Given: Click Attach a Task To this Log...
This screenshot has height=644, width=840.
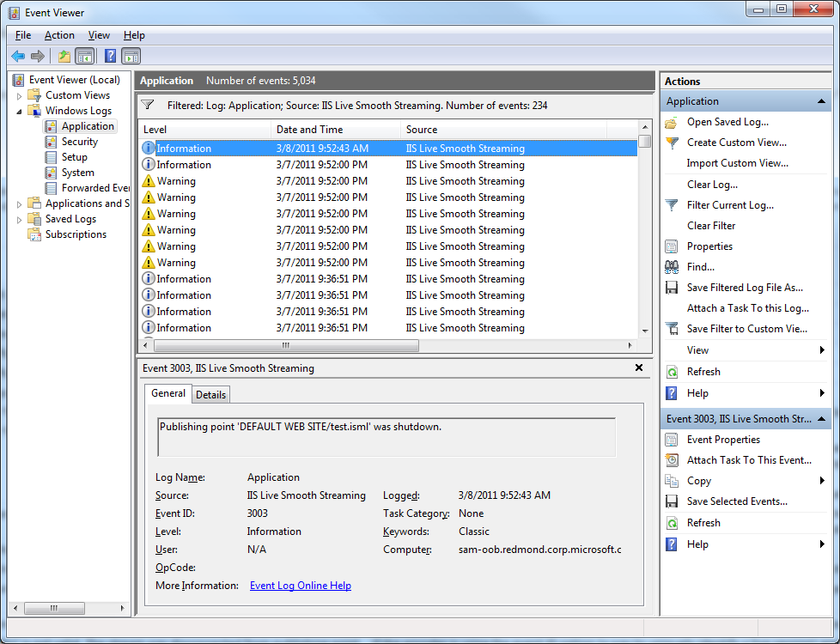Looking at the screenshot, I should 748,308.
